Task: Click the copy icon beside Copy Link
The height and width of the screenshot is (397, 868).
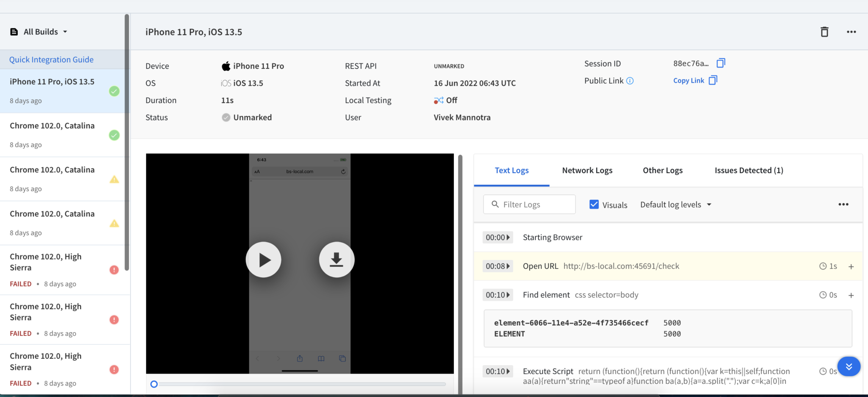Action: pyautogui.click(x=713, y=80)
